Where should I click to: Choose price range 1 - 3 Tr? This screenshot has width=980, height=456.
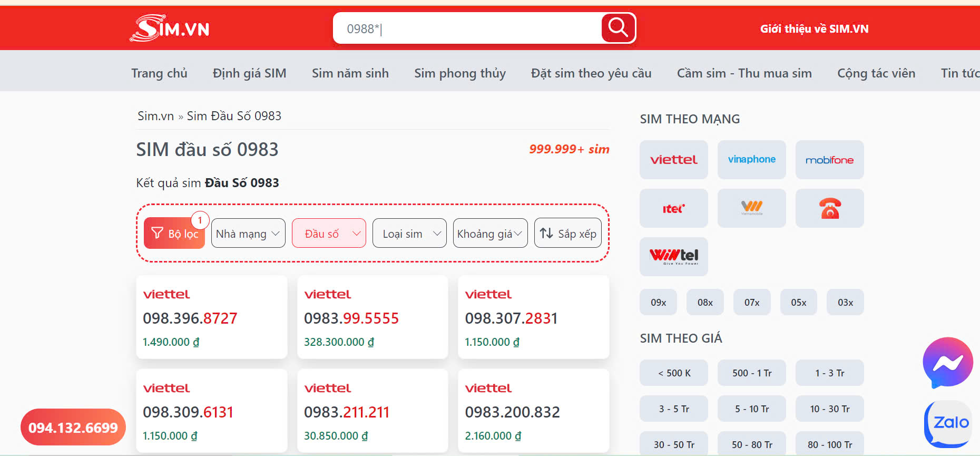tap(830, 373)
